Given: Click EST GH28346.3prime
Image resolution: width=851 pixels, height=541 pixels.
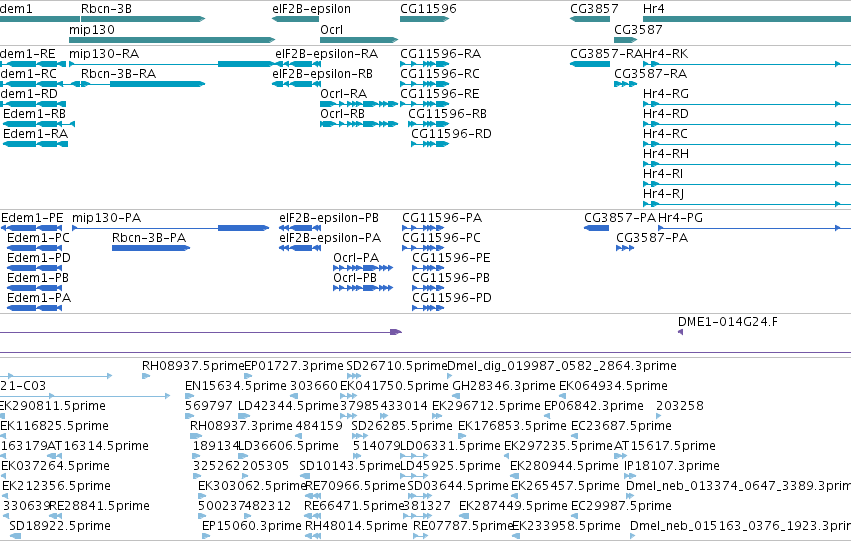Looking at the screenshot, I should (504, 386).
